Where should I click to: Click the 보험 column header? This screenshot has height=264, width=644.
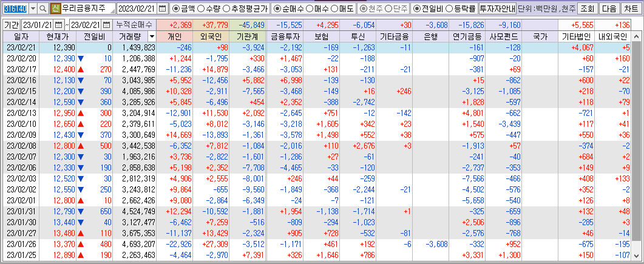coord(322,37)
